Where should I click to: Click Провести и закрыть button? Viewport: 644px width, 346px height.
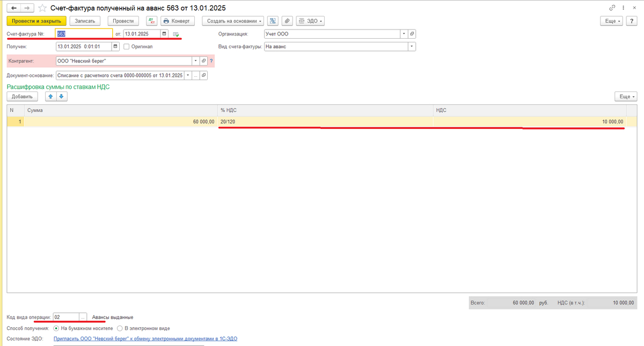coord(36,21)
